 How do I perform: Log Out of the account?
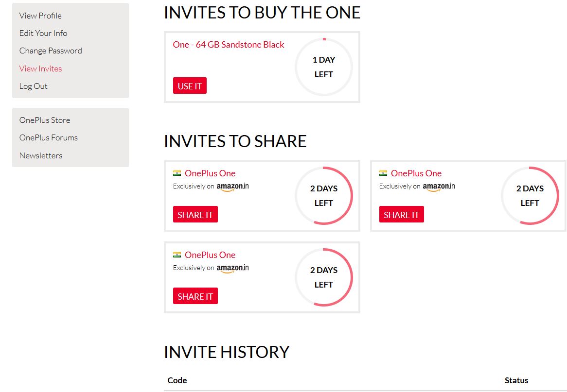pos(33,86)
